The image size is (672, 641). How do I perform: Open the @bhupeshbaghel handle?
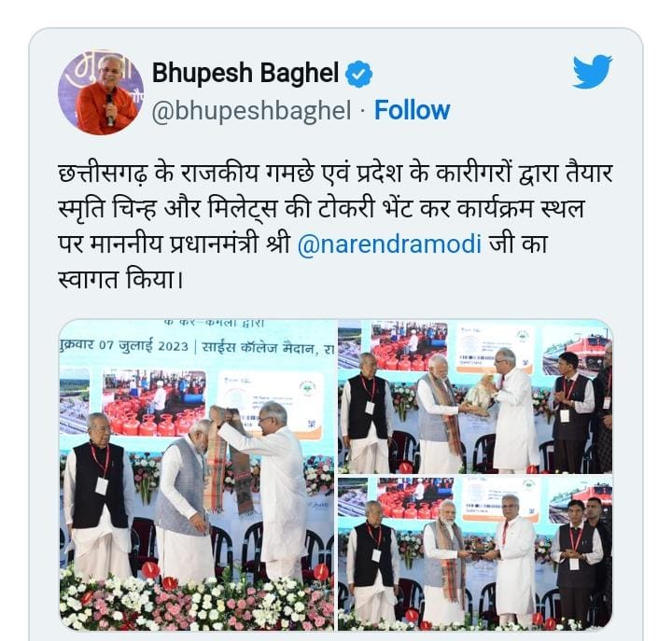coord(251,111)
